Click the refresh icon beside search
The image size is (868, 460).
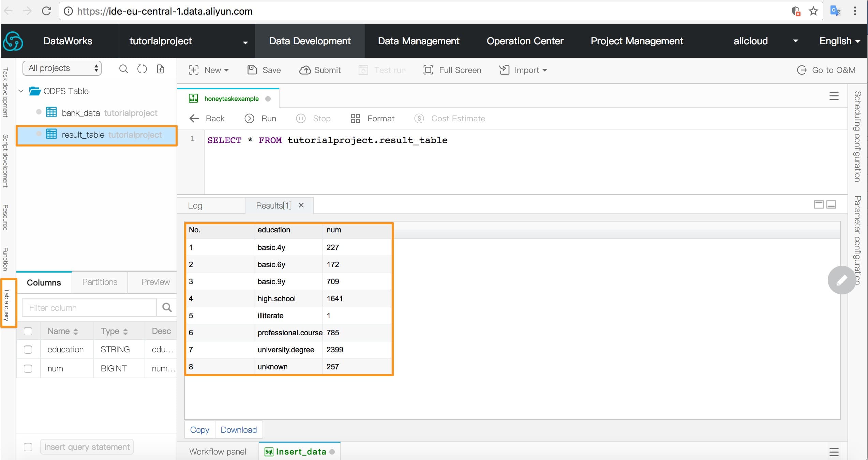tap(142, 69)
